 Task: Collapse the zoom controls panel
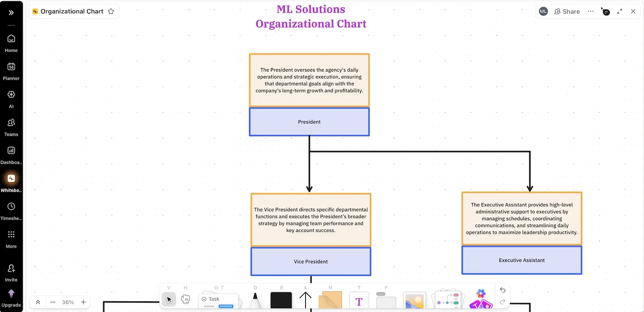(38, 302)
